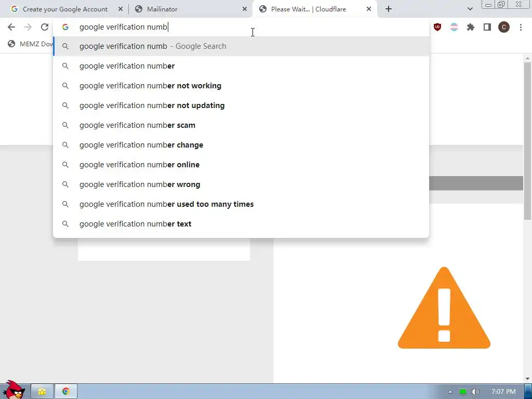
Task: Click the orange warning triangle image
Action: (444, 308)
